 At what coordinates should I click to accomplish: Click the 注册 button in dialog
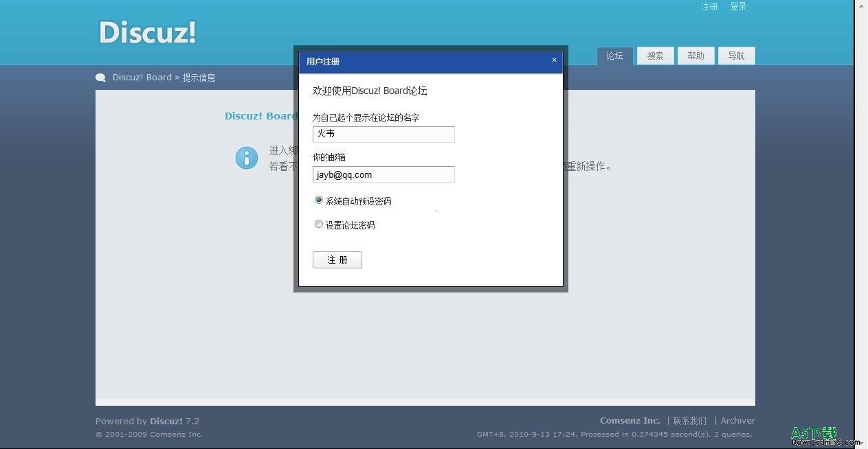pyautogui.click(x=337, y=260)
